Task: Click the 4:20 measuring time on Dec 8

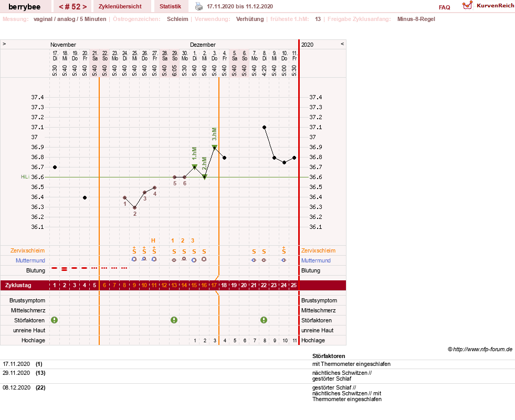Action: point(265,70)
